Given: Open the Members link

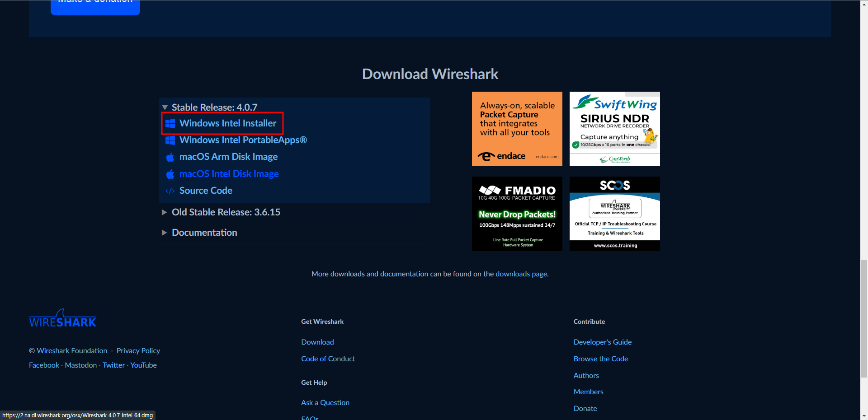Looking at the screenshot, I should click(588, 392).
